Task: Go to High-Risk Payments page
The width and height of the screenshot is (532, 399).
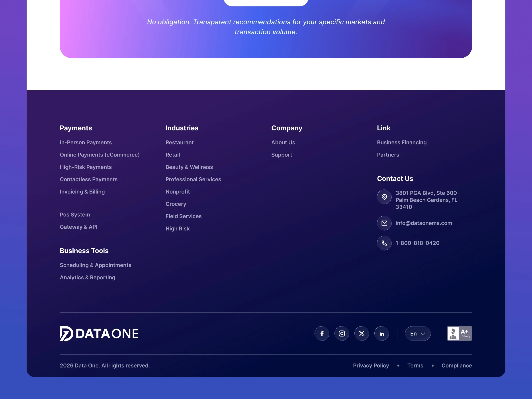Action: point(86,167)
